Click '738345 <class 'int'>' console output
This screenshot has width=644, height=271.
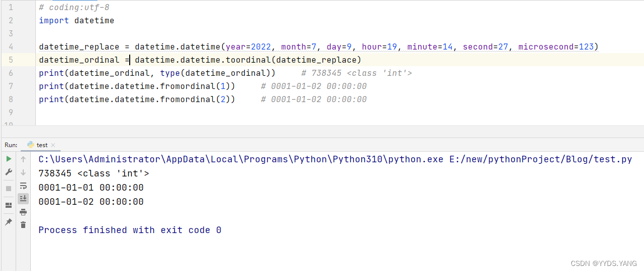point(94,173)
